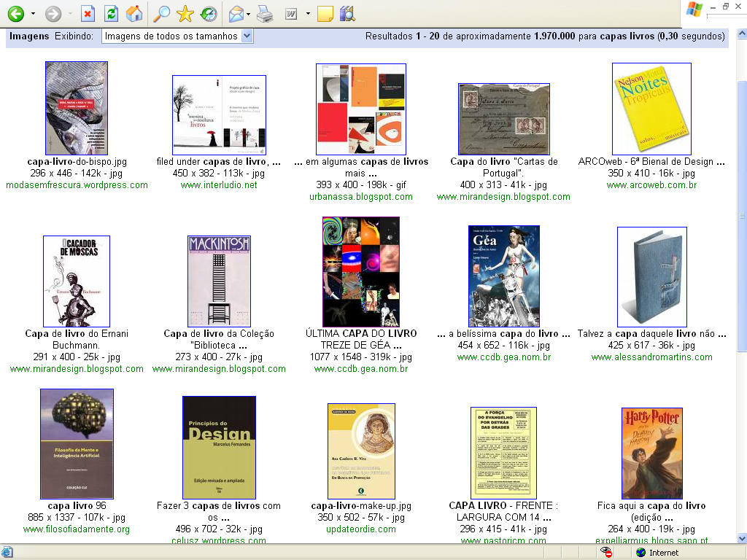
Task: Open the Search magnifier in the toolbar
Action: [161, 13]
